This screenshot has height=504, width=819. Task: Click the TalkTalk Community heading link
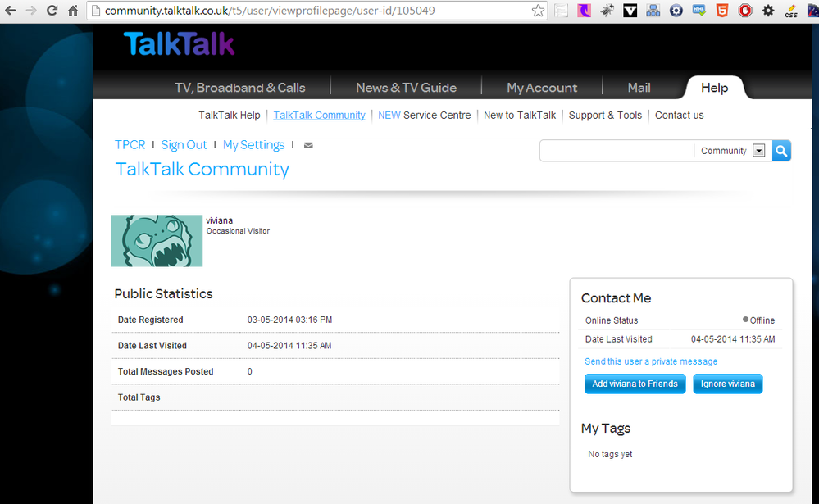[202, 169]
